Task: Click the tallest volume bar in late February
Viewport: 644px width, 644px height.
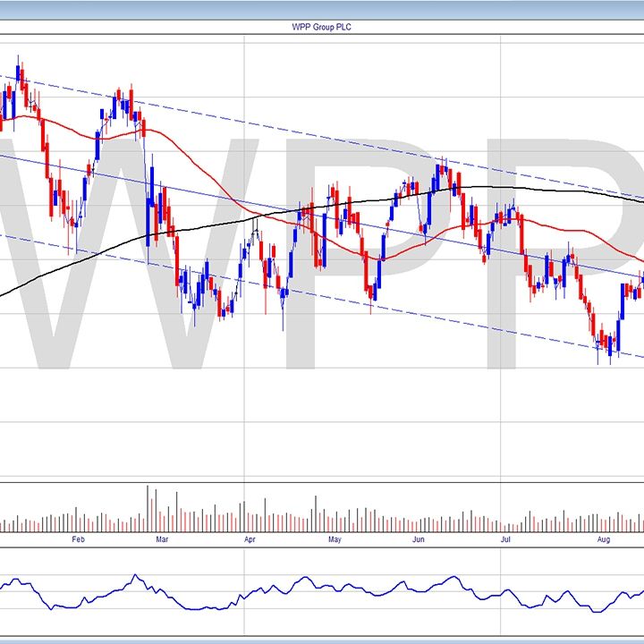Action: [x=148, y=508]
